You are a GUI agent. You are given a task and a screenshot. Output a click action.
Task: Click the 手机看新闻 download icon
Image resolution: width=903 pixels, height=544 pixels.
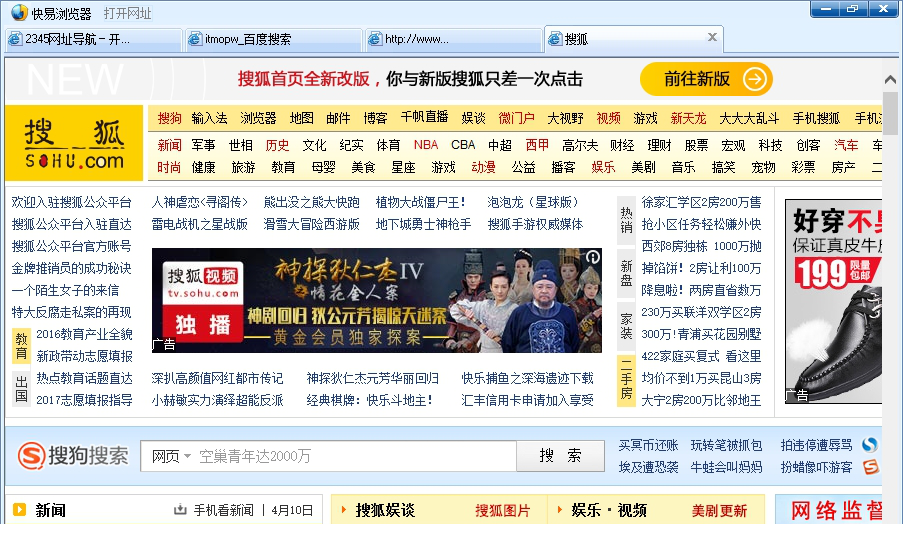[180, 509]
